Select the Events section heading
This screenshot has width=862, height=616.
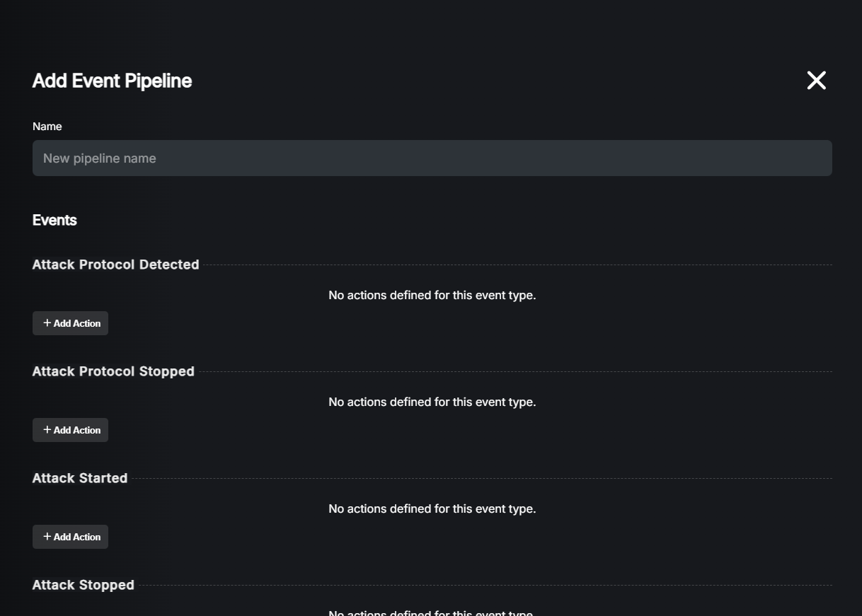54,219
